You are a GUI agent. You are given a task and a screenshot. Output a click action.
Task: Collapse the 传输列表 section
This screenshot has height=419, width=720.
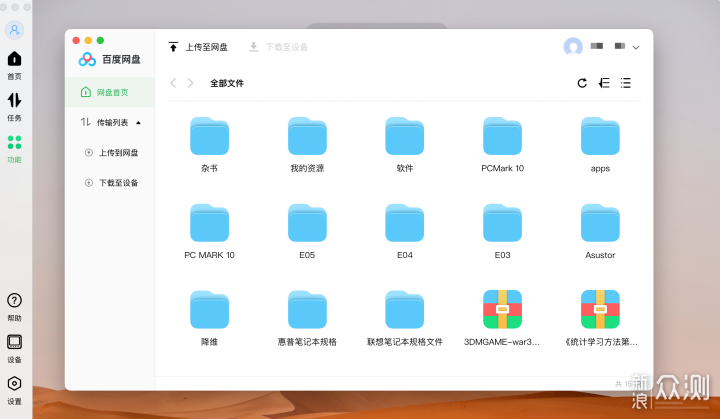[x=138, y=123]
